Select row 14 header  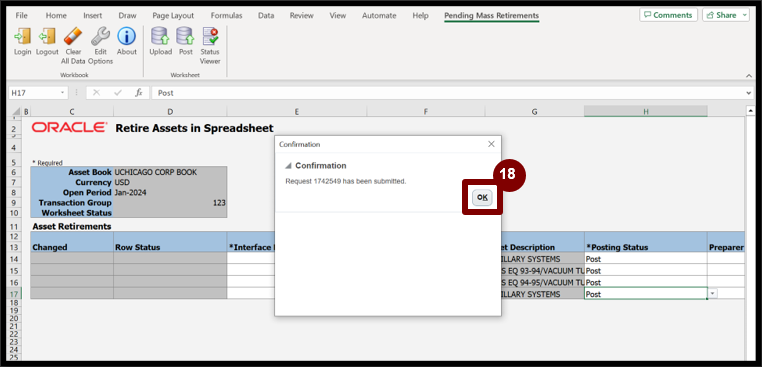click(x=14, y=259)
